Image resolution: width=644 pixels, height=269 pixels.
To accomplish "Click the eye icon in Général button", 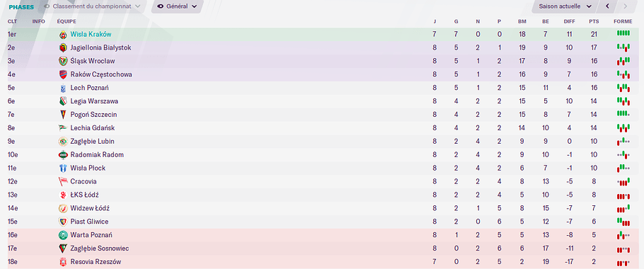I will coord(160,6).
